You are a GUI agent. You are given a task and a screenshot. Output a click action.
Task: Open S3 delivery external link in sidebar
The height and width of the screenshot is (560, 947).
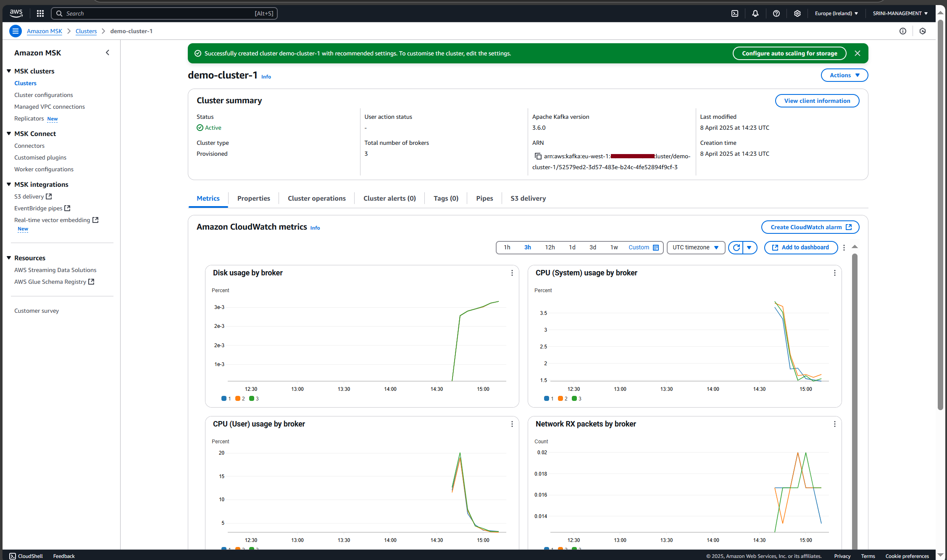click(33, 196)
